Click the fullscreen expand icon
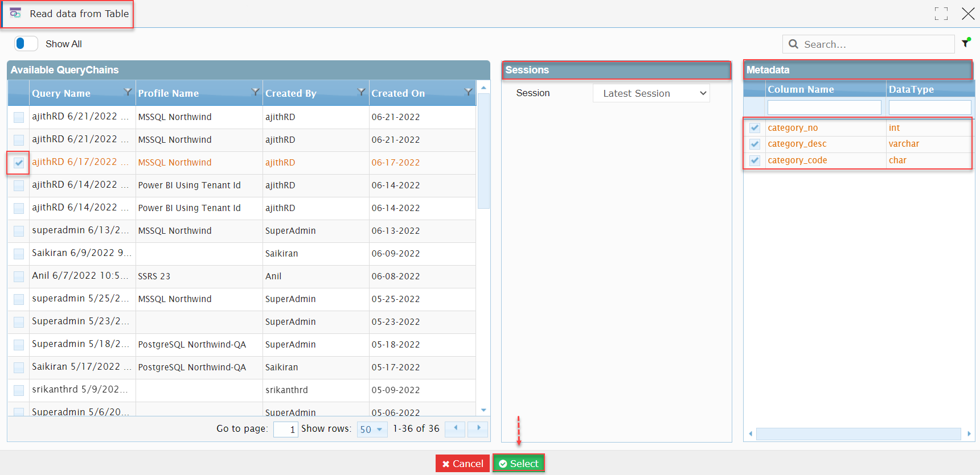Screen dimensions: 980x475 click(x=941, y=14)
